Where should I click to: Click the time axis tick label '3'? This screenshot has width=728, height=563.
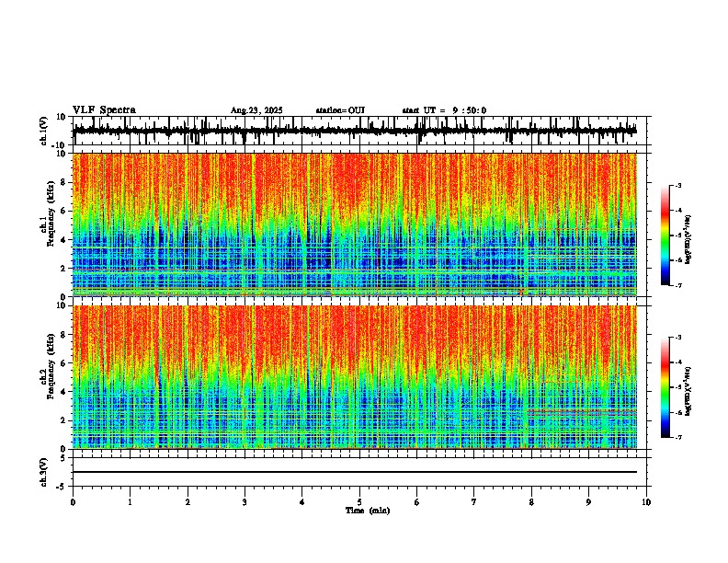pyautogui.click(x=245, y=502)
